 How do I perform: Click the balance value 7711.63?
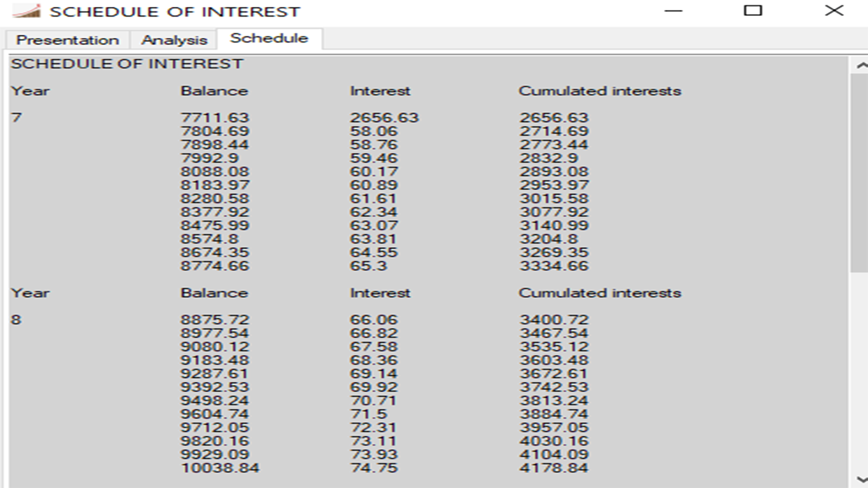(x=215, y=118)
